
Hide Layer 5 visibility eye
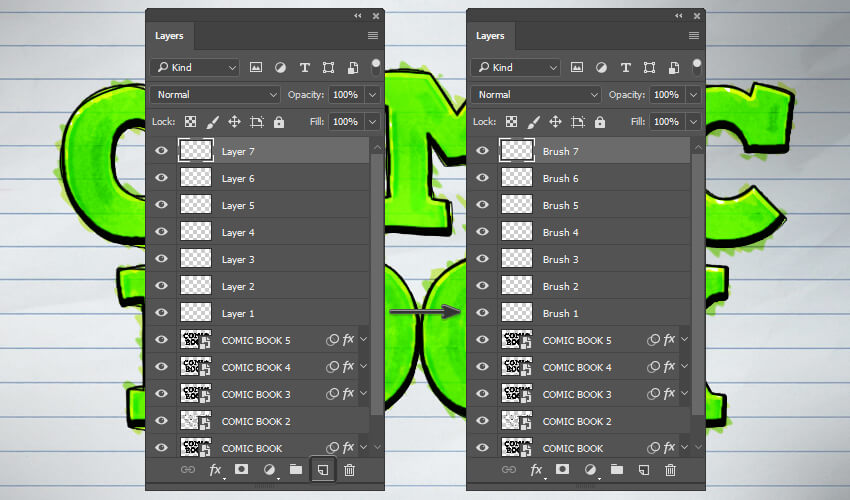coord(162,204)
